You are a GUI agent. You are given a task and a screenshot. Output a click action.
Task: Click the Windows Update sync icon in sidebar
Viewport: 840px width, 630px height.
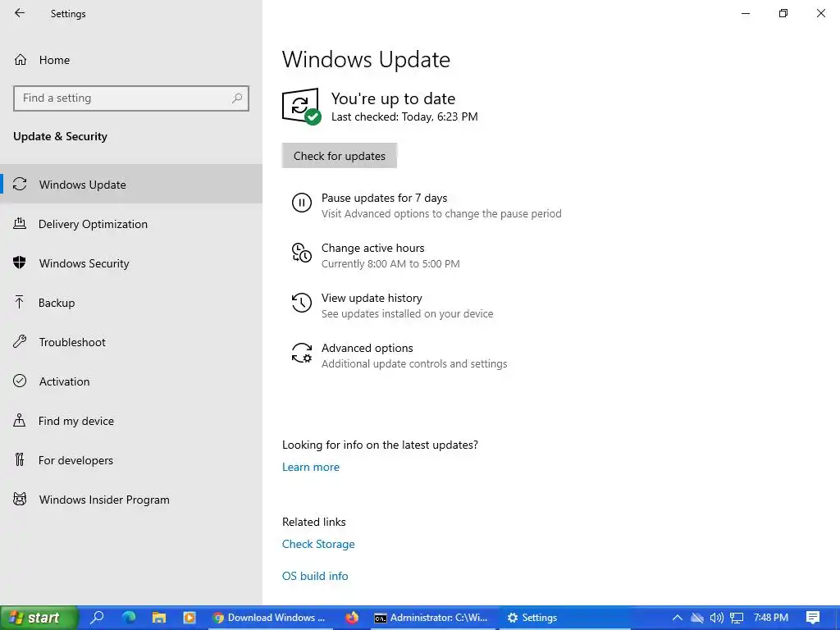click(x=20, y=185)
